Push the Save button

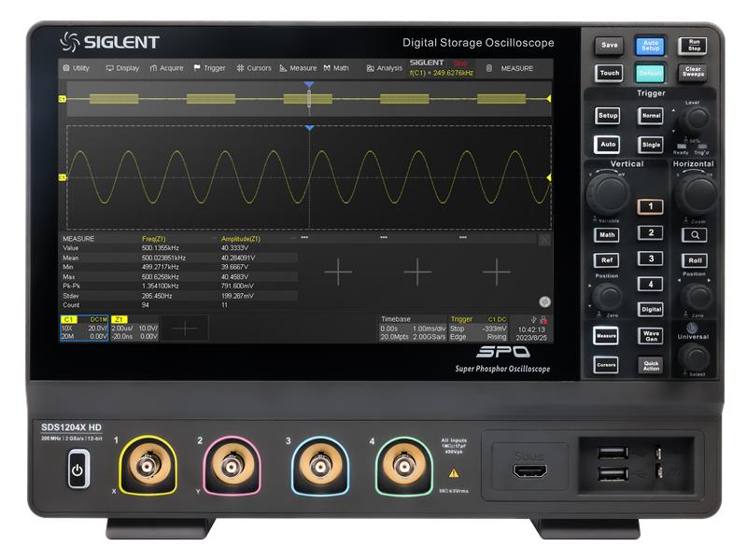tap(609, 45)
